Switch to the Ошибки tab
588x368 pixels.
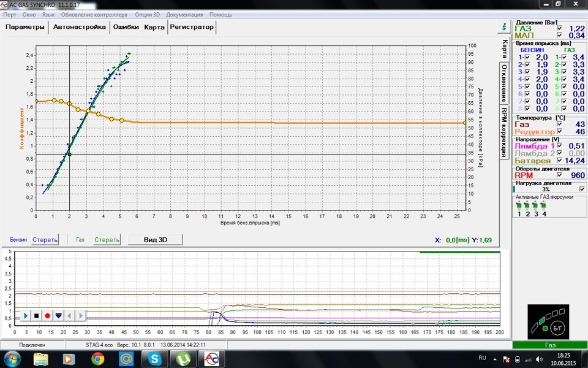point(126,27)
